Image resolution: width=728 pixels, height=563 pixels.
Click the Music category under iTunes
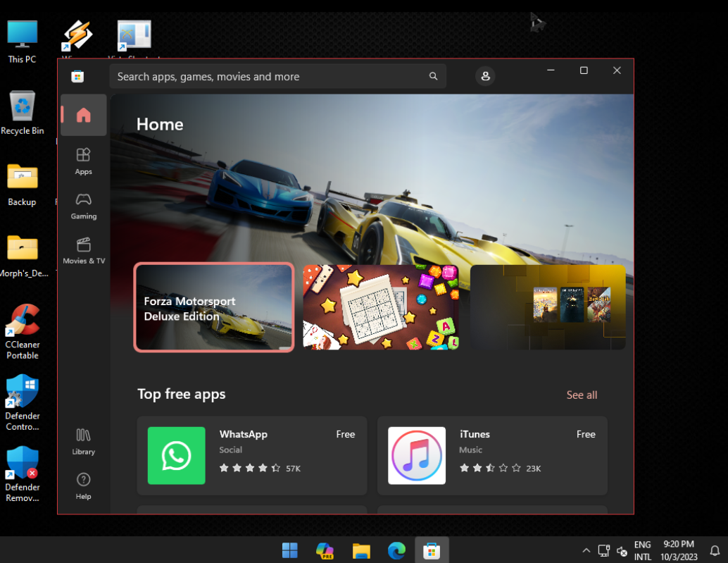point(471,450)
